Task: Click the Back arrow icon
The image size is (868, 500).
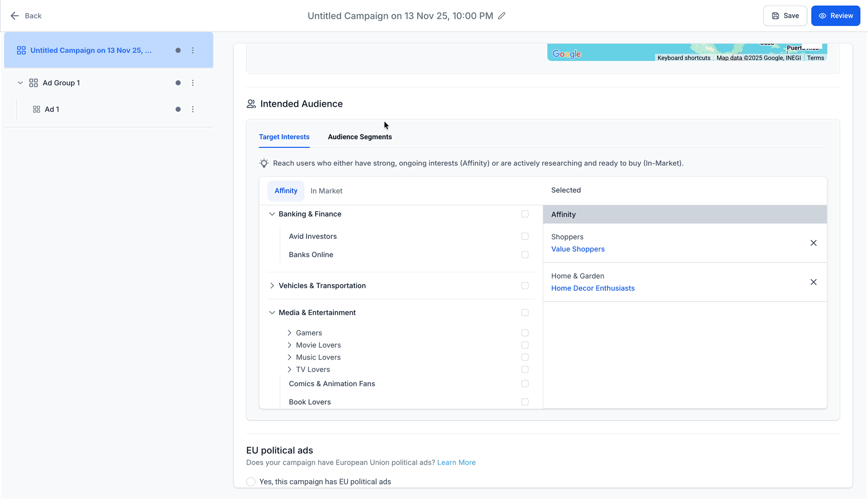Action: point(15,16)
